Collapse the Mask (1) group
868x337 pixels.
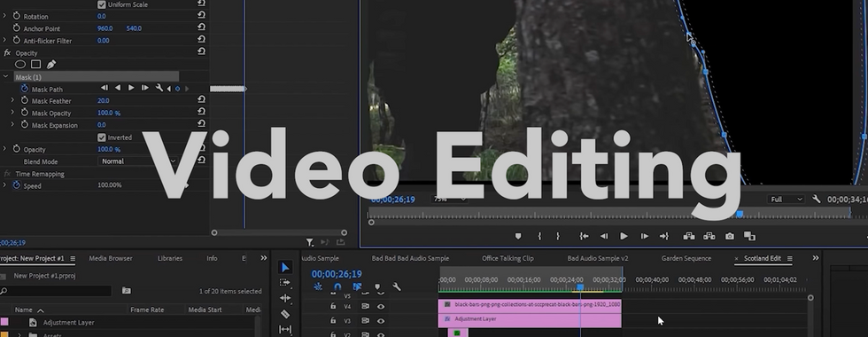click(5, 77)
